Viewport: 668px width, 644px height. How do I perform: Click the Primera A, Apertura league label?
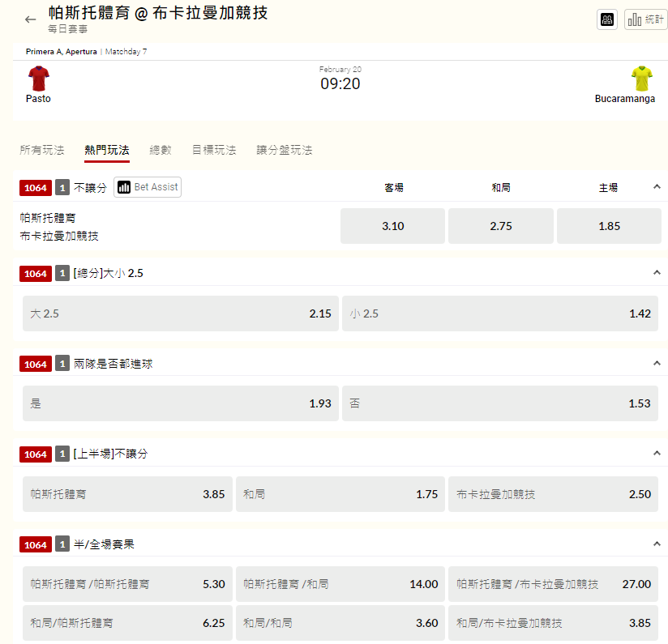pos(62,52)
